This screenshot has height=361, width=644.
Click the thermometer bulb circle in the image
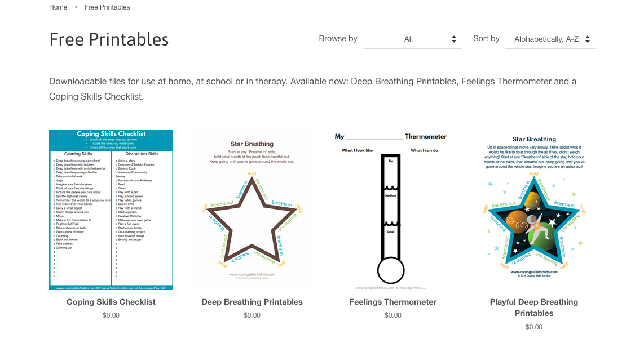391,270
